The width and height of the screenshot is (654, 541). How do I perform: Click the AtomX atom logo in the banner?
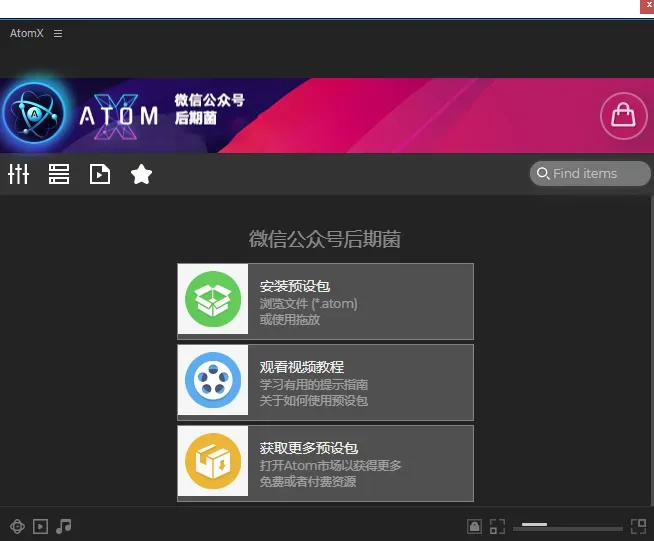coord(35,113)
